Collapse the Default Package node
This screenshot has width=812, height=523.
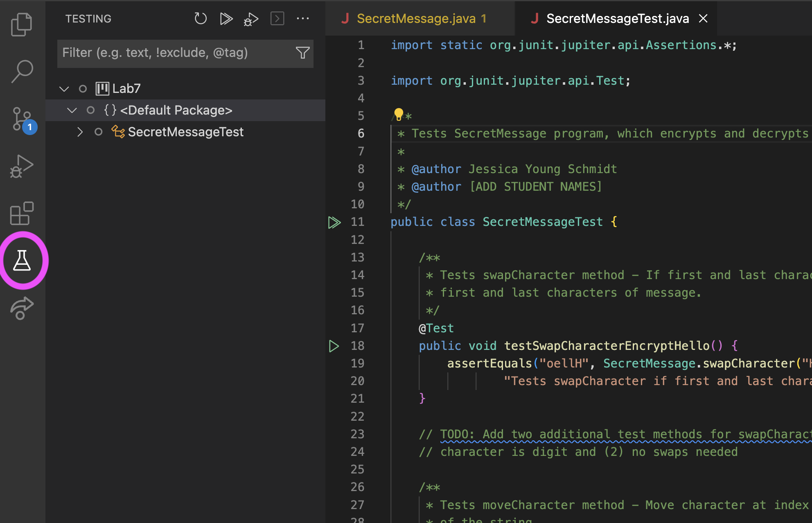click(72, 110)
